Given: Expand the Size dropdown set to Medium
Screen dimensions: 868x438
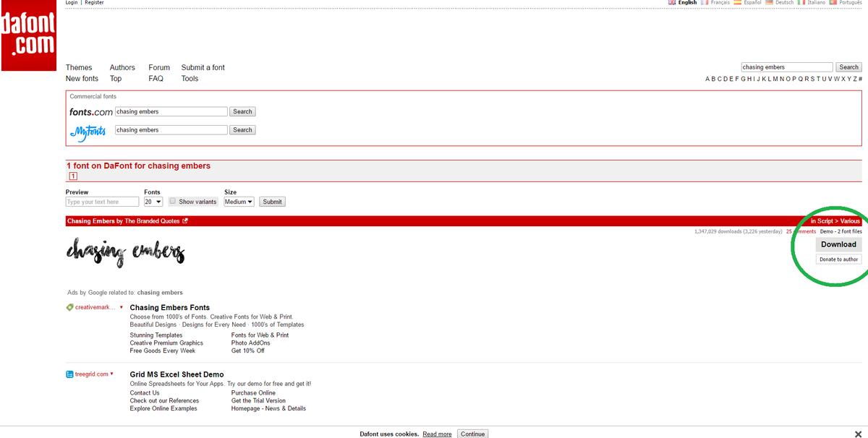Looking at the screenshot, I should tap(239, 202).
